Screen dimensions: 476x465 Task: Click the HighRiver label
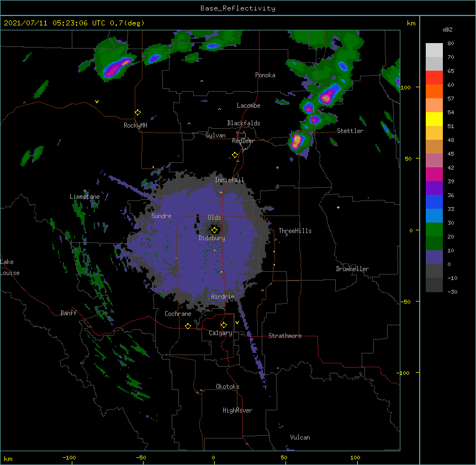point(237,410)
